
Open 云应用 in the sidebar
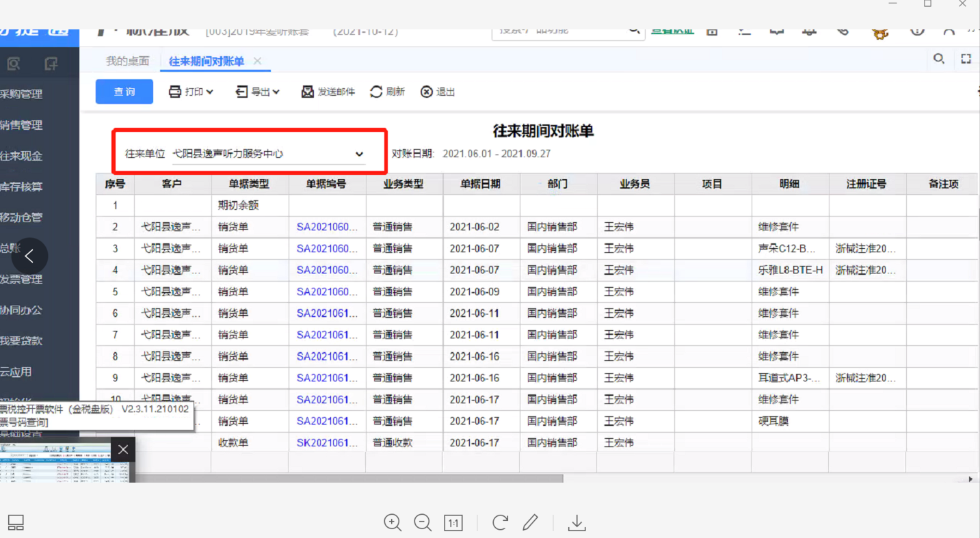click(x=16, y=372)
